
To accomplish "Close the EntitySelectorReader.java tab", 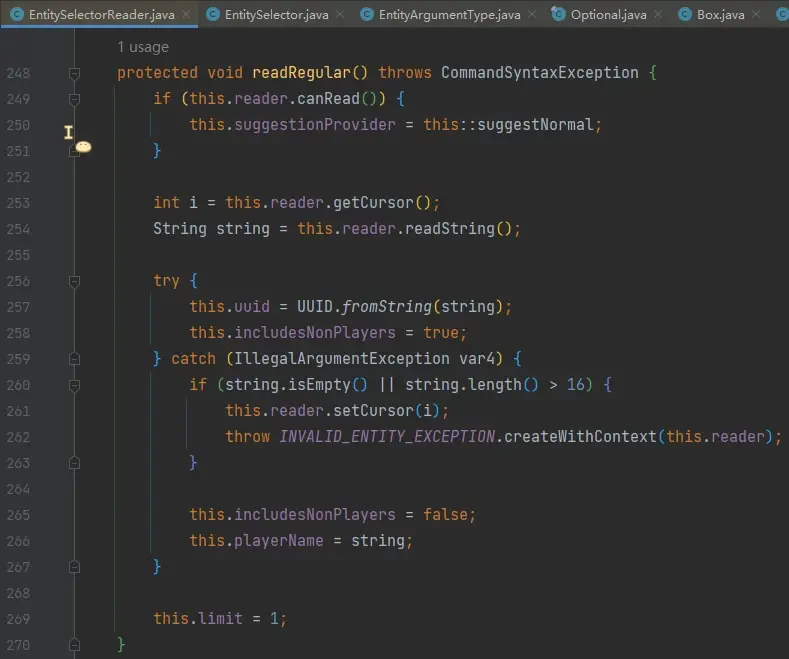I will click(186, 15).
